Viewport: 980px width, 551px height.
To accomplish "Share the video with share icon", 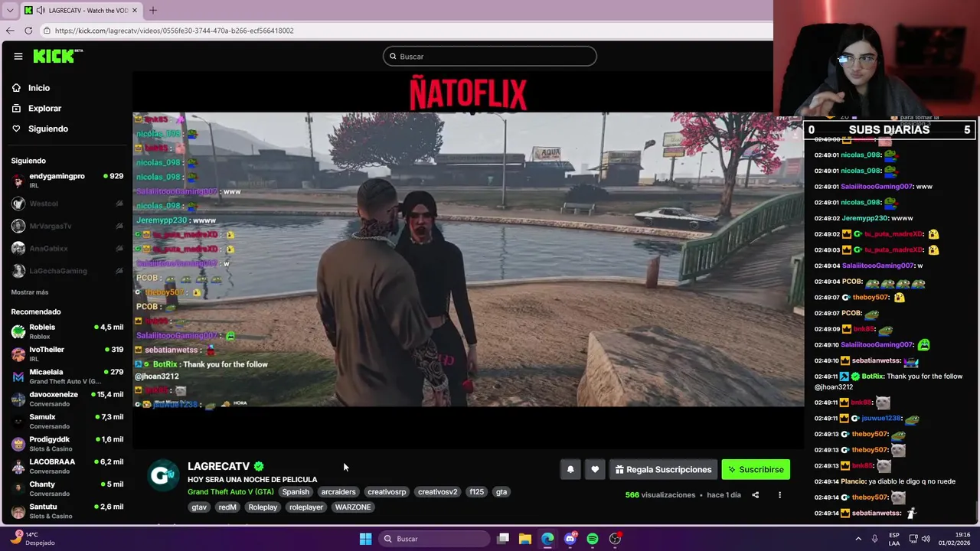I will point(755,495).
